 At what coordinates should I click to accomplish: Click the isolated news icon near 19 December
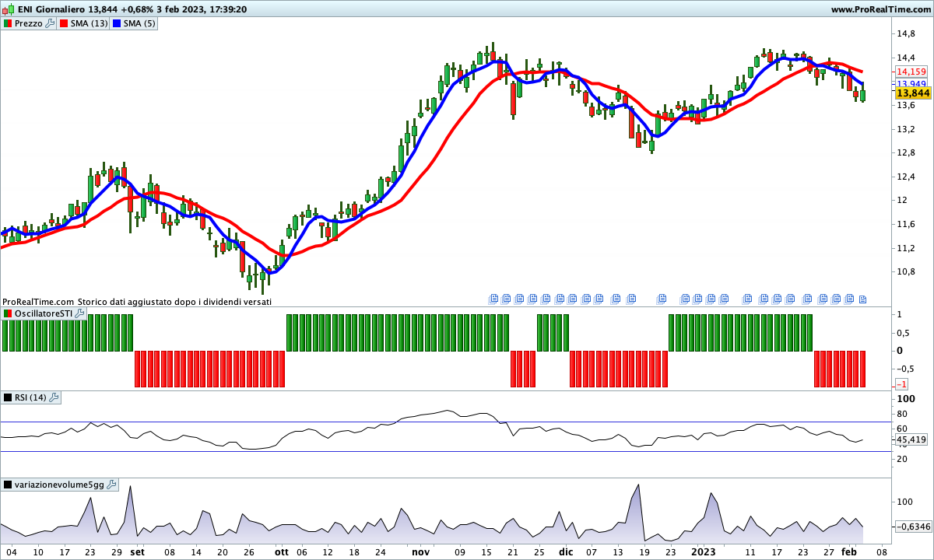click(662, 298)
